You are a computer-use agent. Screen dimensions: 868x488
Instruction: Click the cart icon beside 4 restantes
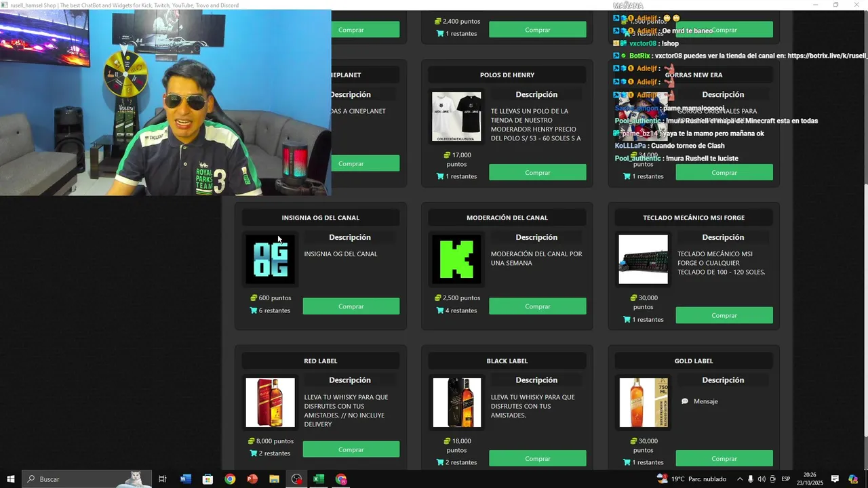(440, 310)
